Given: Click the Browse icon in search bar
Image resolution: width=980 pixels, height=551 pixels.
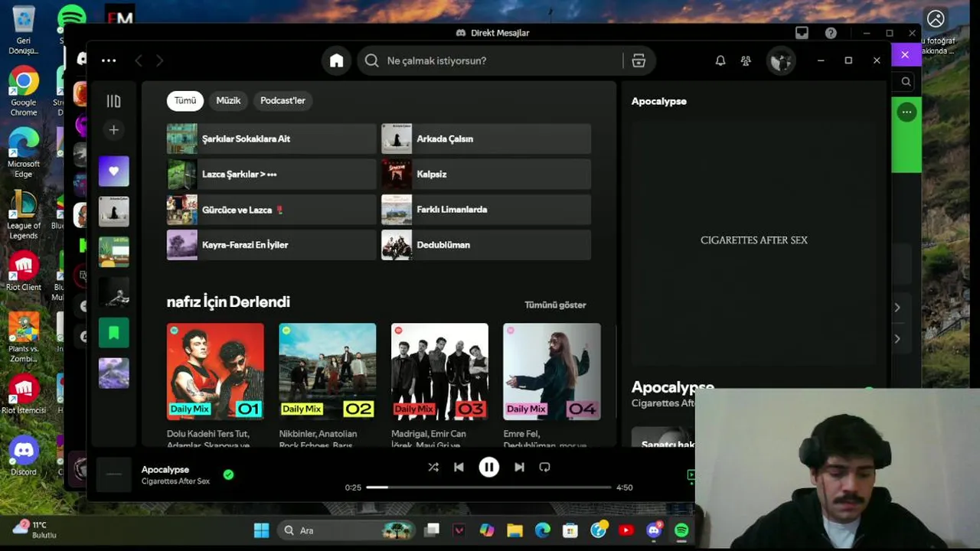Looking at the screenshot, I should coord(639,61).
